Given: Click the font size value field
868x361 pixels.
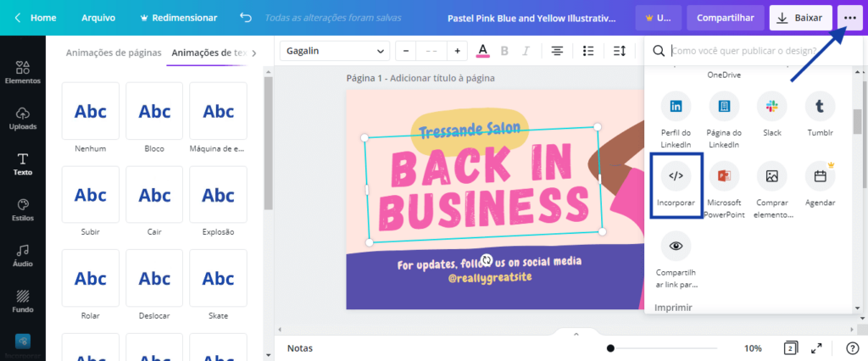Looking at the screenshot, I should tap(431, 51).
